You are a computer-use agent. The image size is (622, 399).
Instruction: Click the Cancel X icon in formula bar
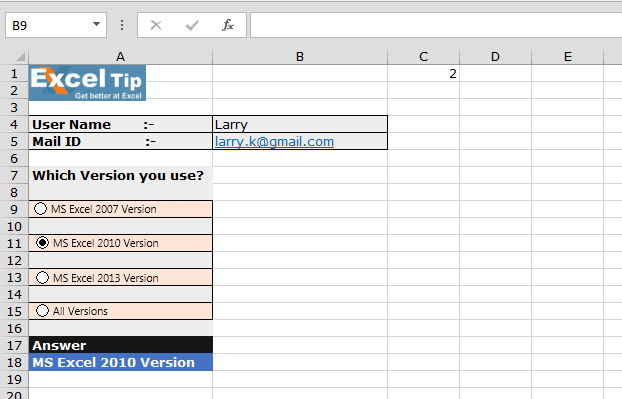pyautogui.click(x=156, y=25)
